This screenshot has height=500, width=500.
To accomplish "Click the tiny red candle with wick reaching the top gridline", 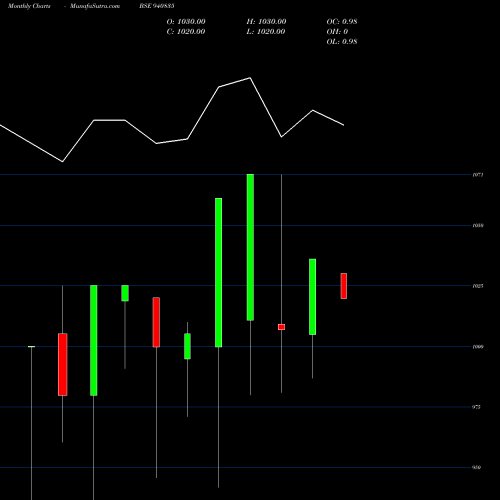I will point(281,327).
